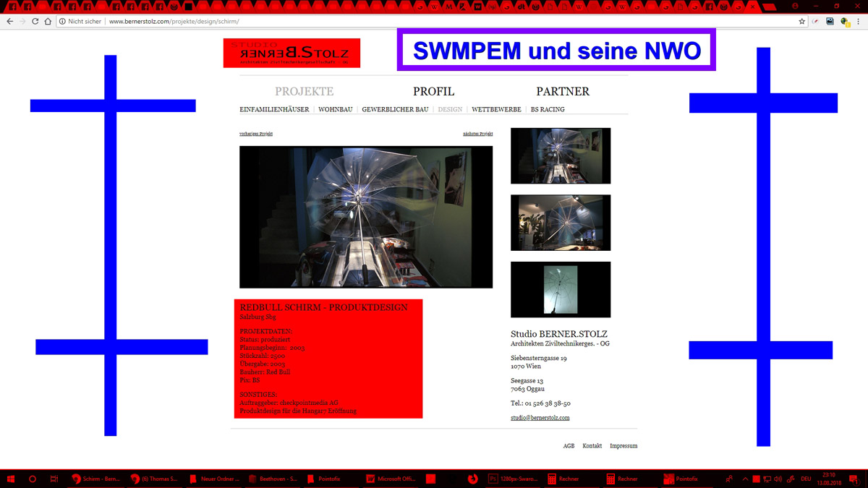Open Cortana search circle

(x=33, y=479)
